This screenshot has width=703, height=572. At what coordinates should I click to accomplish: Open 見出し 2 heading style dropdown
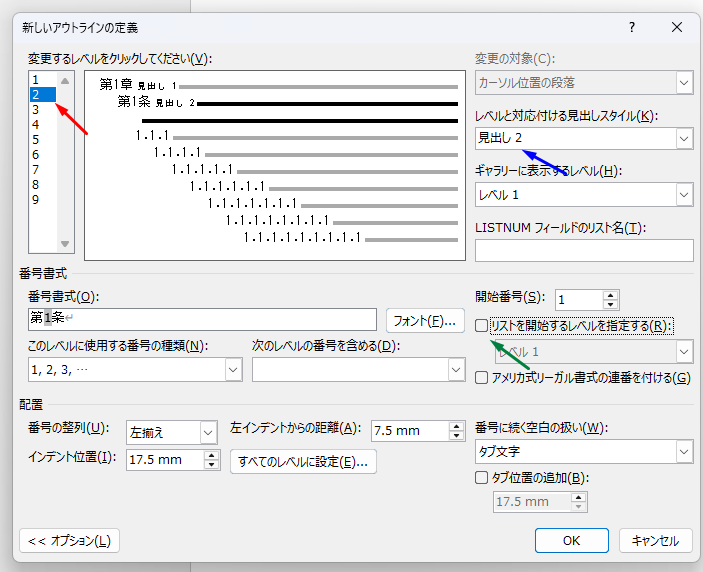pyautogui.click(x=684, y=139)
